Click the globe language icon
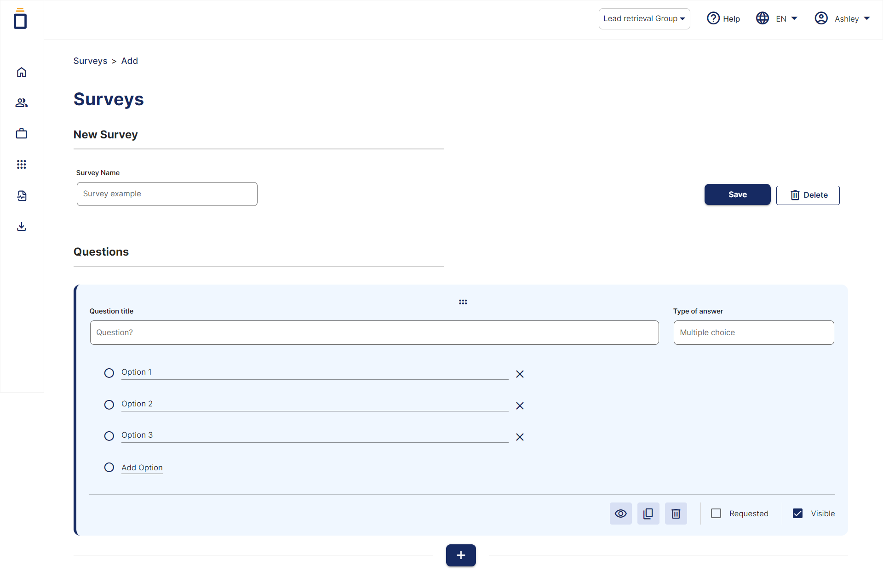The image size is (883, 588). tap(763, 18)
